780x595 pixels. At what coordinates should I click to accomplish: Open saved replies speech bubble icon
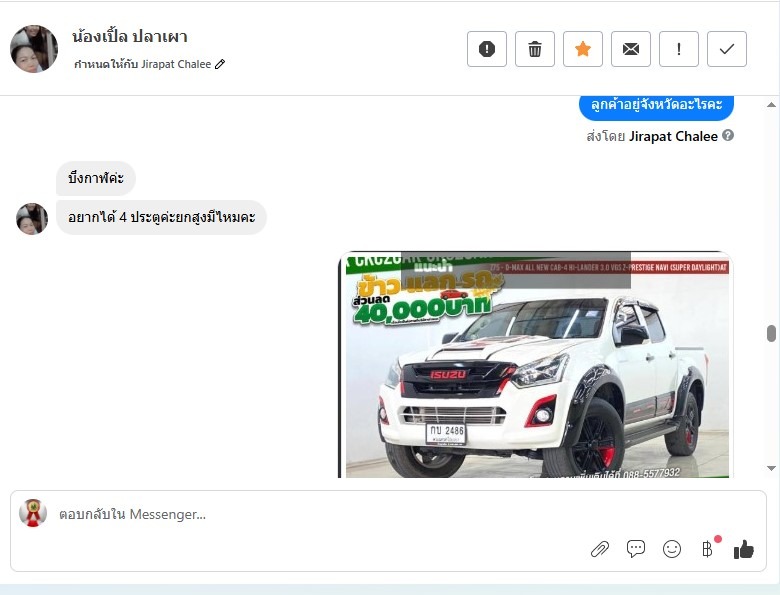[x=635, y=549]
